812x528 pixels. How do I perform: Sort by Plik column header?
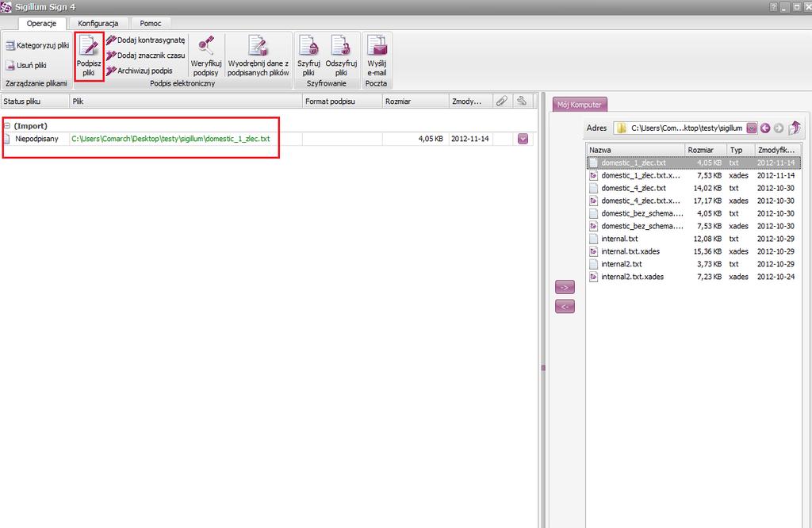point(186,101)
